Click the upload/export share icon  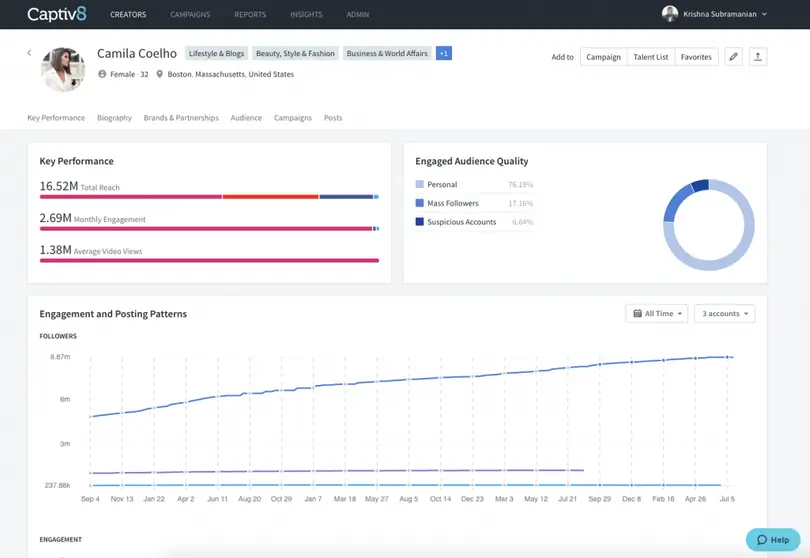point(758,57)
